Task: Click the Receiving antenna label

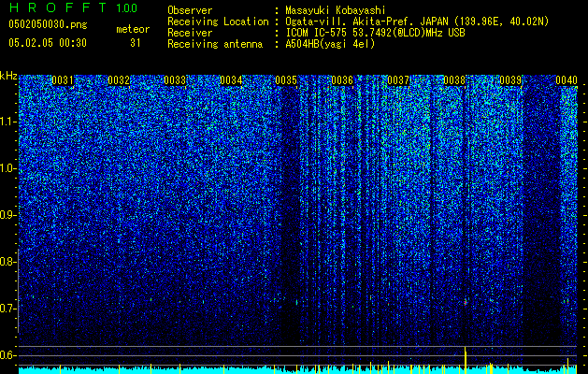Action: point(215,44)
